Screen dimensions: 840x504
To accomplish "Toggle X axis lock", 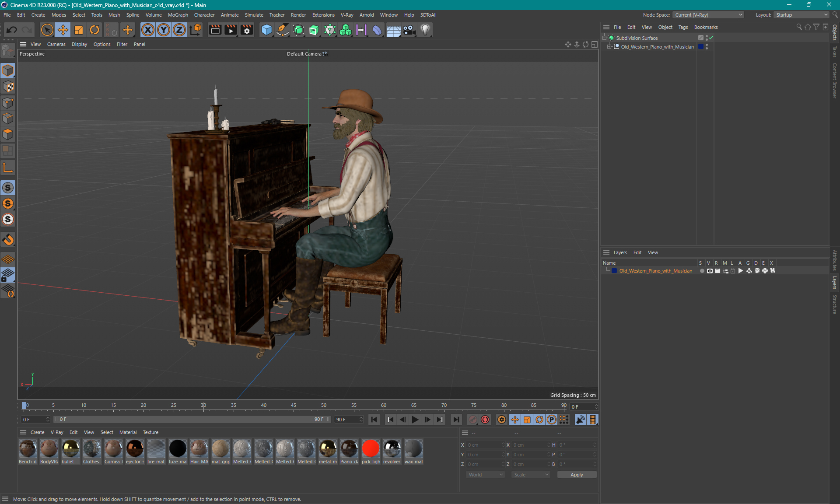I will pos(148,30).
